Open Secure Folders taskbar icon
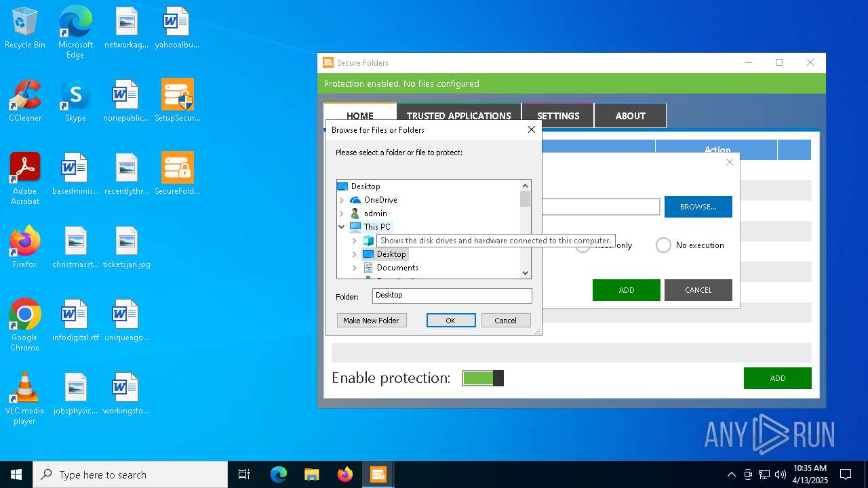The image size is (868, 488). (x=378, y=474)
